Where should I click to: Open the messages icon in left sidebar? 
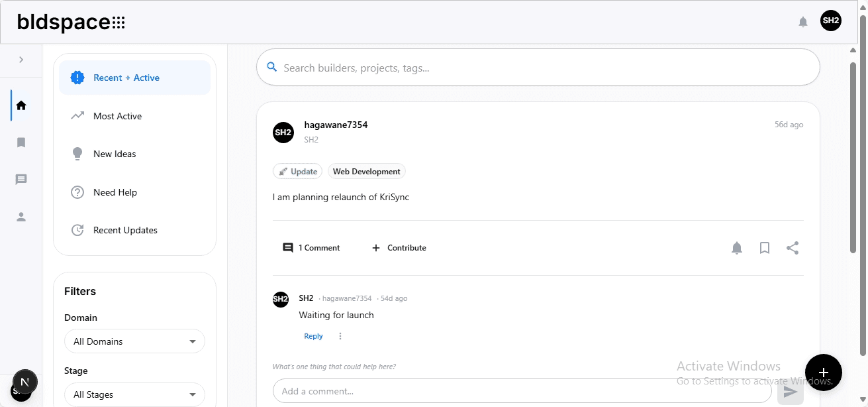tap(21, 180)
